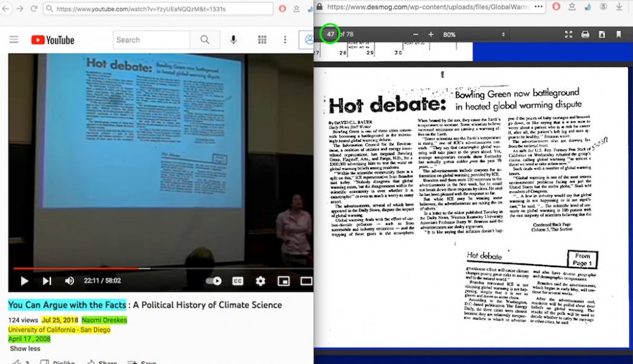This screenshot has width=633, height=364.
Task: Print the PDF document
Action: 585,35
